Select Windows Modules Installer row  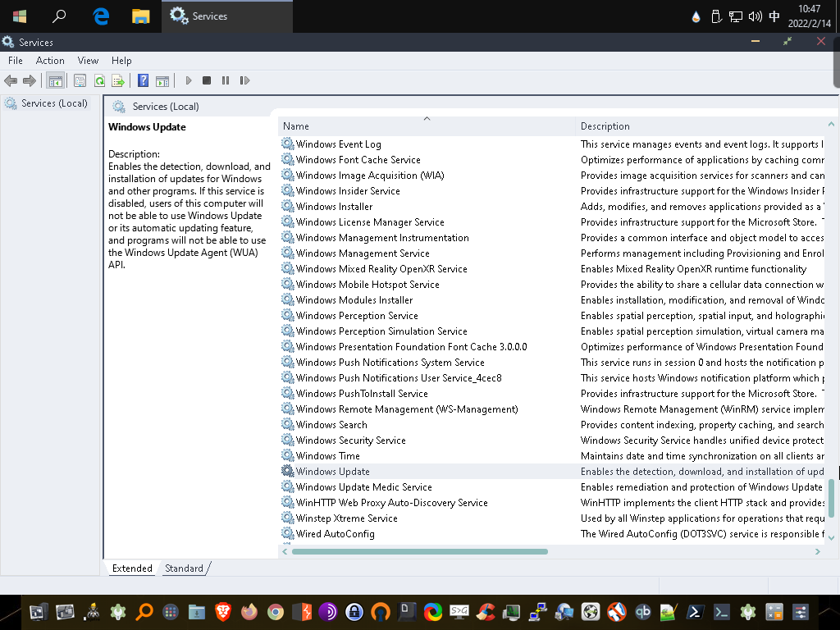552,300
